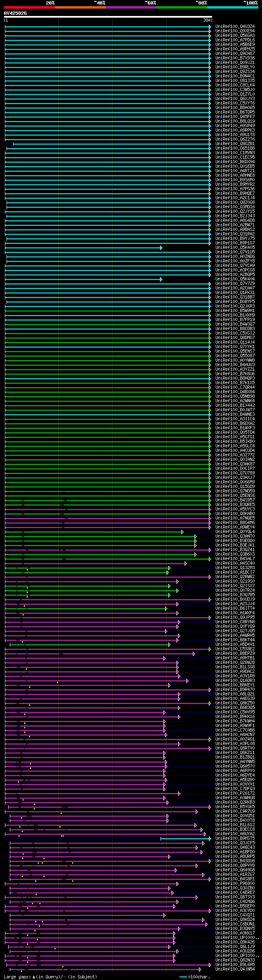Open hit UniRef100_Q6XJV3
Viewport: 262px width, 980px height.
pyautogui.click(x=235, y=98)
